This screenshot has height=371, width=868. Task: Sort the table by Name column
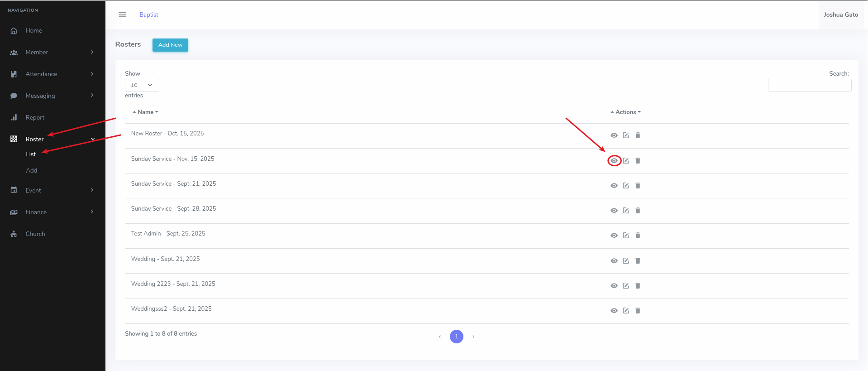(145, 112)
